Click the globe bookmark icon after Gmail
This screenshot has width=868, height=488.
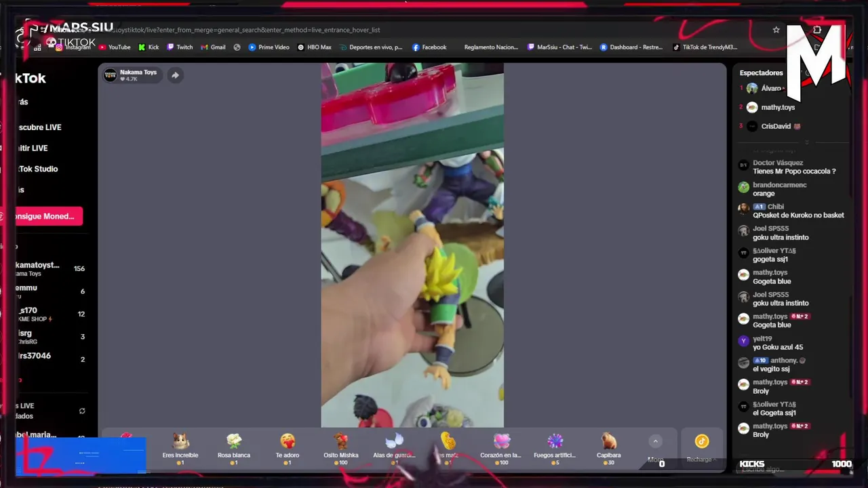coord(237,47)
